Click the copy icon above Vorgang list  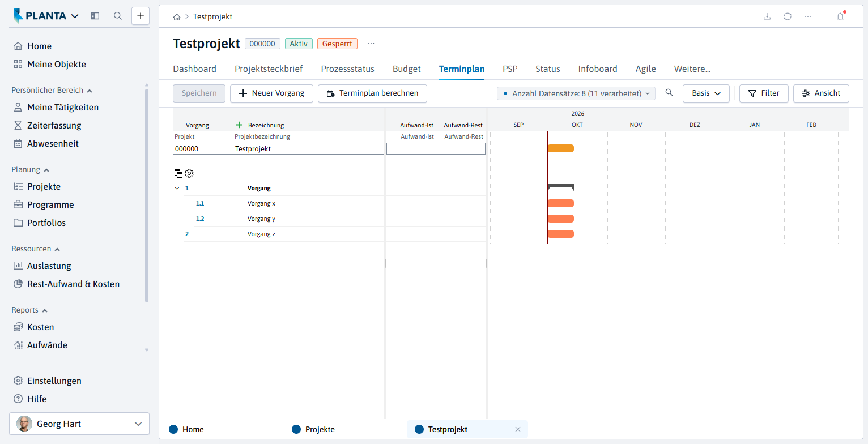pos(178,173)
